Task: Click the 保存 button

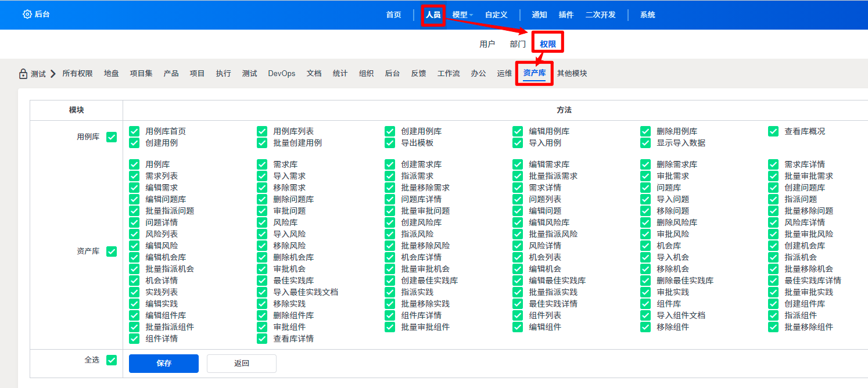Action: coord(164,364)
